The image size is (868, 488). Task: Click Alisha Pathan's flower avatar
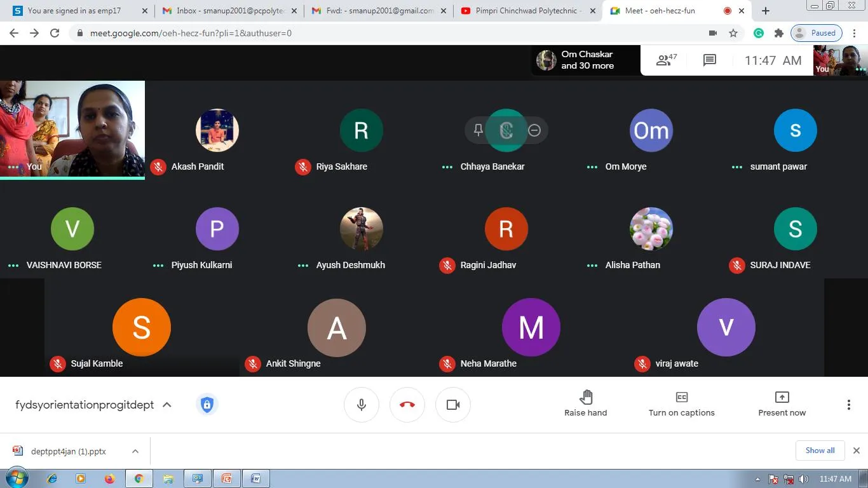651,229
